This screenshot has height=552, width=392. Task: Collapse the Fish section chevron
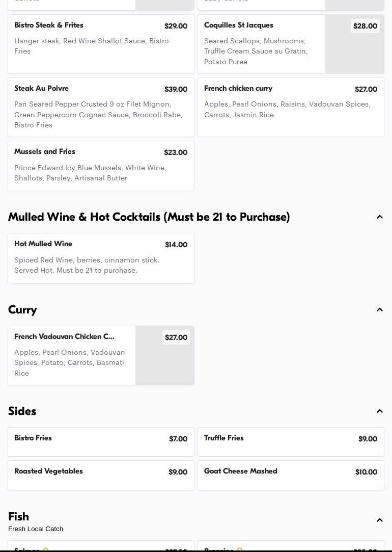click(379, 520)
